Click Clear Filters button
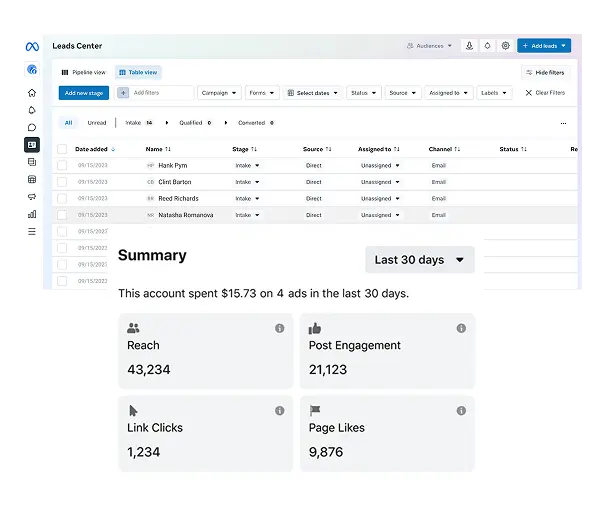This screenshot has height=509, width=600. point(545,93)
